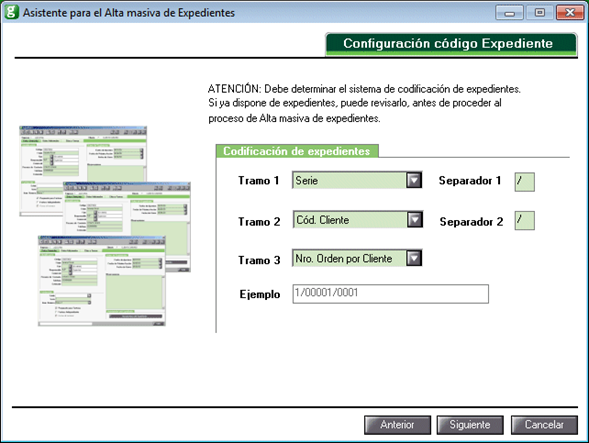This screenshot has width=589, height=443.
Task: Select the 'Codificación de expedientes' tab header
Action: tap(297, 151)
